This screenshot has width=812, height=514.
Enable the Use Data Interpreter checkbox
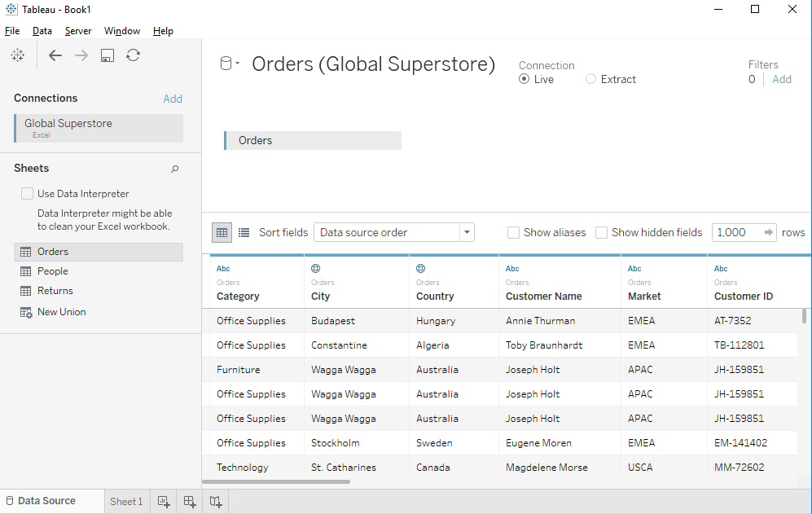28,194
